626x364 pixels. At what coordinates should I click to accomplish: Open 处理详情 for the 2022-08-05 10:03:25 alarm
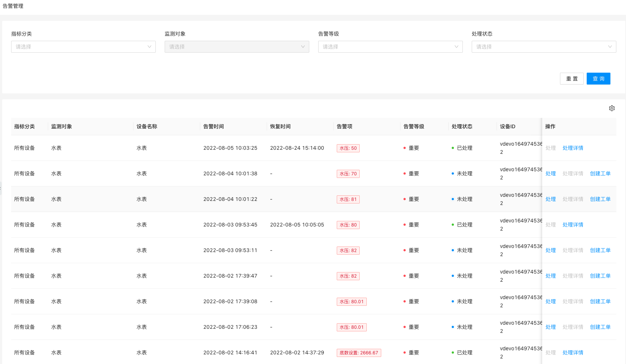pos(573,148)
